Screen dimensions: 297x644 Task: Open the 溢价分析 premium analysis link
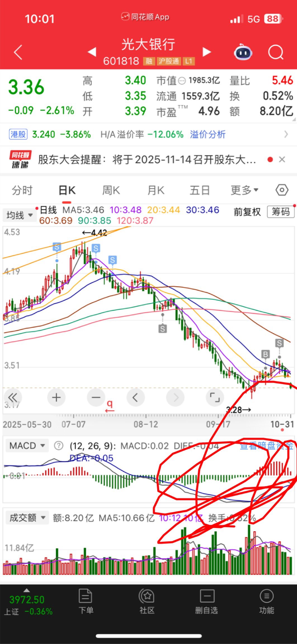[x=208, y=135]
